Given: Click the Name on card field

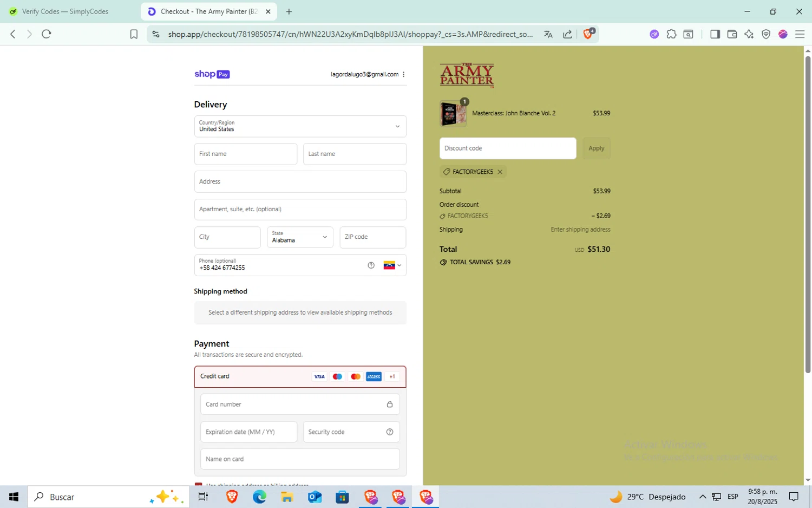Looking at the screenshot, I should click(300, 459).
